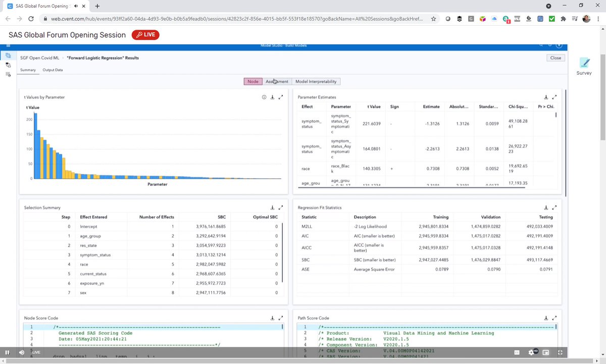Enable closed captions on the video
606x364 pixels.
pyautogui.click(x=517, y=352)
